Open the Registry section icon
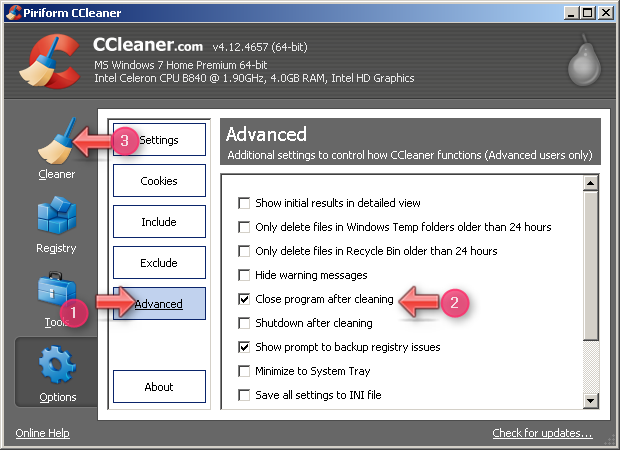620x450 pixels. coord(56,217)
